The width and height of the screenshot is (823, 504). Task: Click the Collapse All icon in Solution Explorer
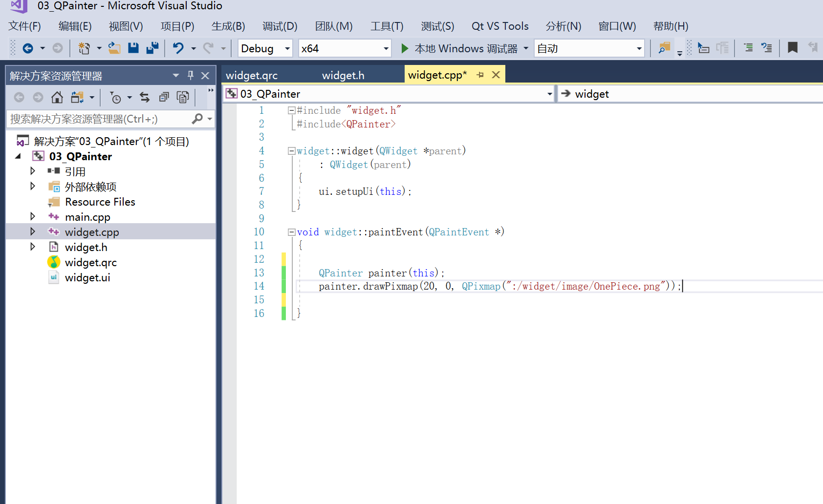pos(164,97)
